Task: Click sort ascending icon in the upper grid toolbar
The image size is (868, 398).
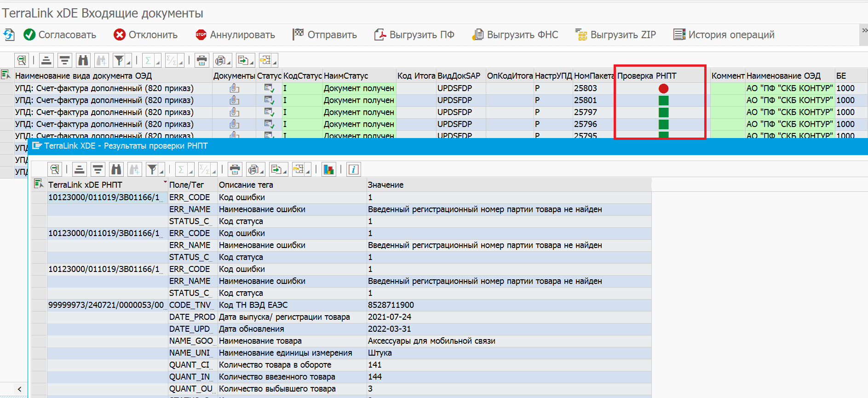Action: coord(46,60)
